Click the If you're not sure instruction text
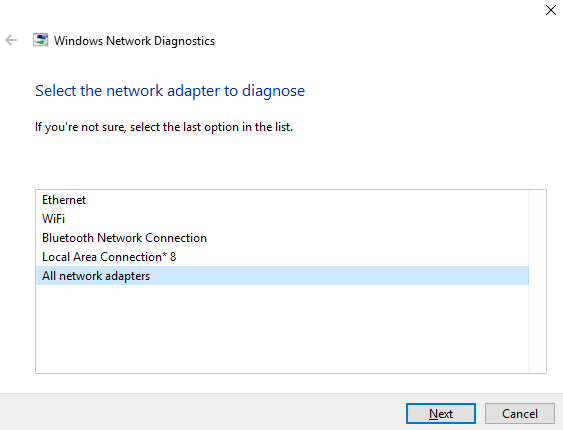The height and width of the screenshot is (430, 563). coord(164,127)
